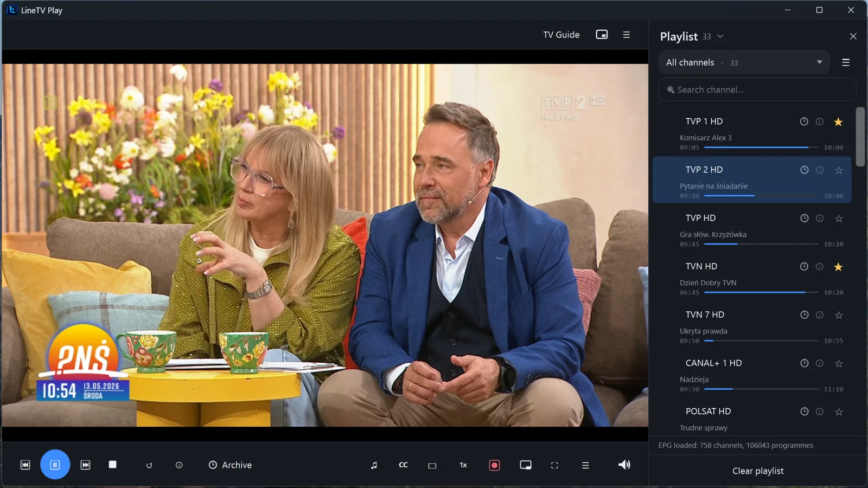Open archive for TVP 1 HD
The image size is (868, 488).
coord(804,121)
